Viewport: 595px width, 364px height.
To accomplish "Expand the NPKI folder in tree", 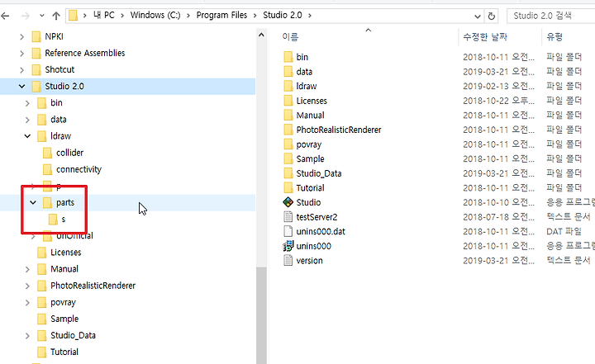I will click(21, 37).
